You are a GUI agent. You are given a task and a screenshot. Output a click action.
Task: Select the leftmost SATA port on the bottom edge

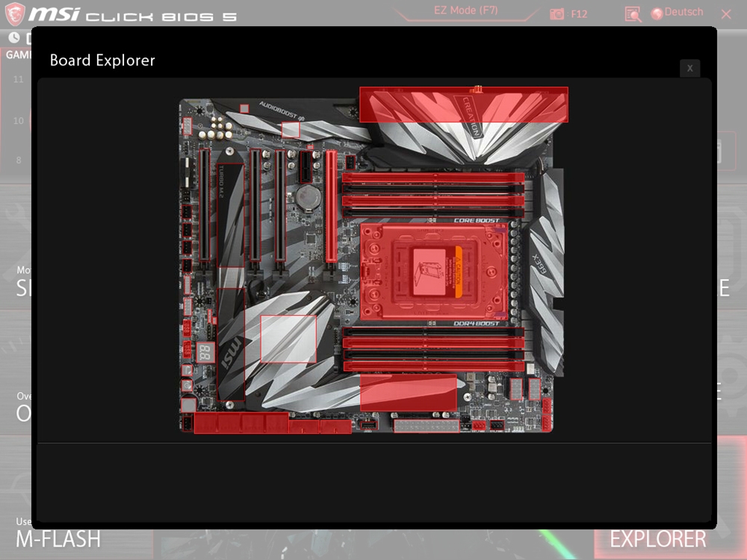point(206,423)
